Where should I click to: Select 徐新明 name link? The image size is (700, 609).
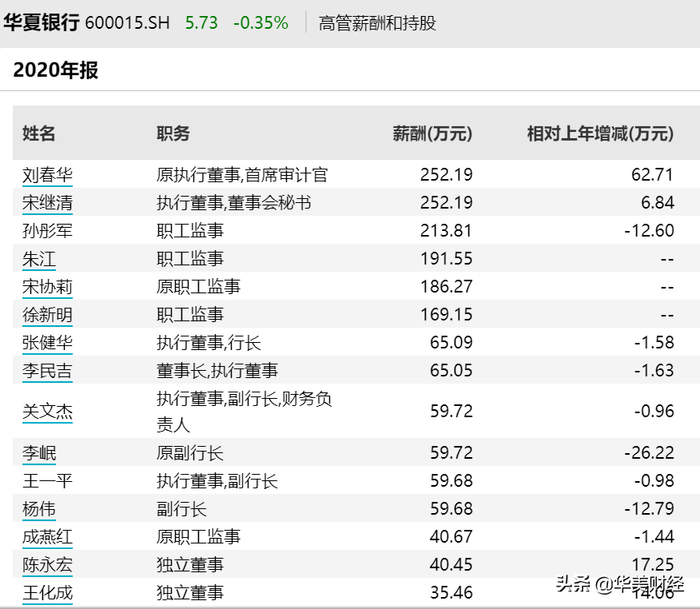click(47, 315)
